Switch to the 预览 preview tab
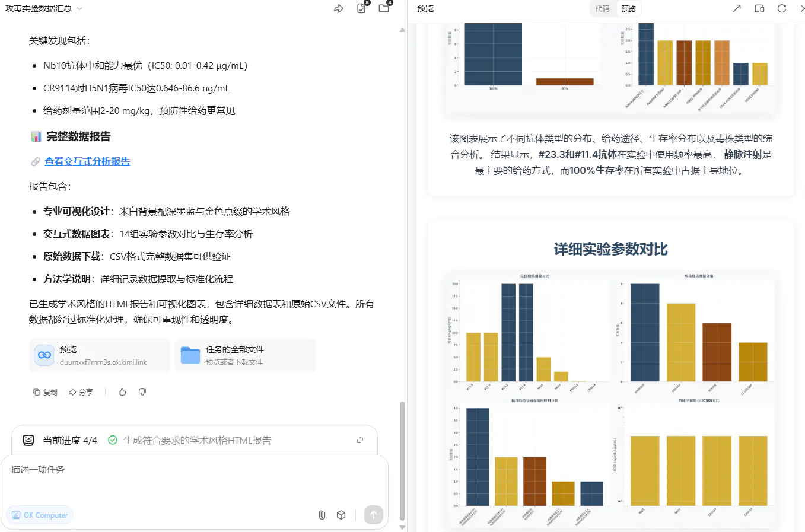 [x=628, y=8]
